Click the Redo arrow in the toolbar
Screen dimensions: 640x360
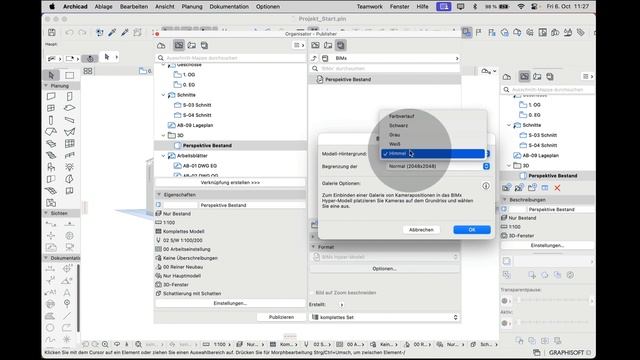pos(82,32)
